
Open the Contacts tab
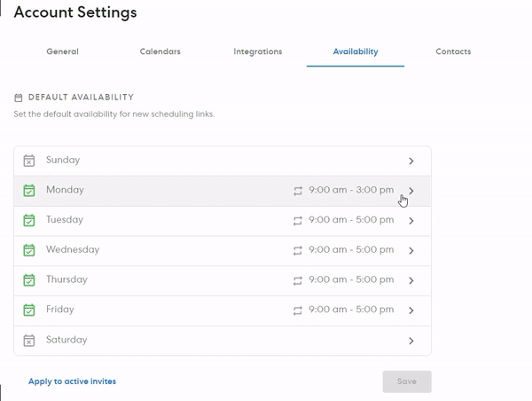453,51
